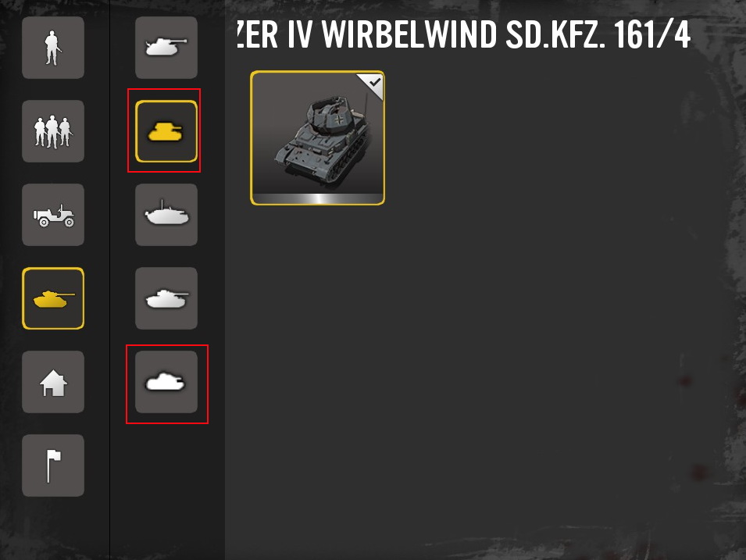This screenshot has width=746, height=560.
Task: Select the Wirbelwind tank thumbnail
Action: pos(317,138)
